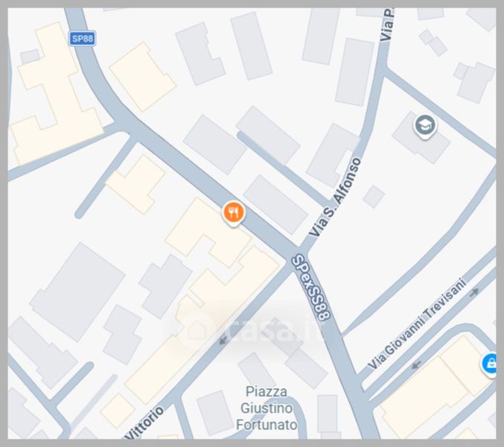Click the beige building containing the shopping marker
Viewport: 504px width, 447px height.
437,386
